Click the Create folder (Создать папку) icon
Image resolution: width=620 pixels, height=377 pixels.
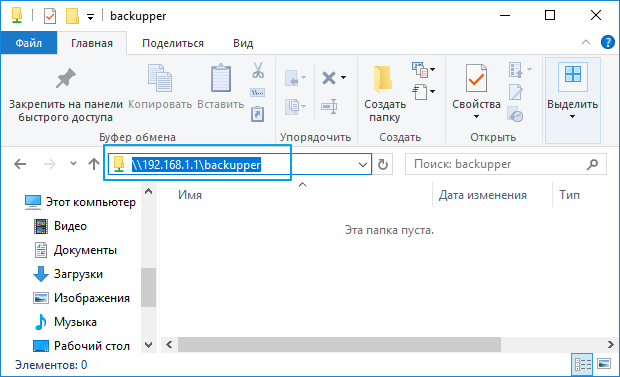(383, 79)
